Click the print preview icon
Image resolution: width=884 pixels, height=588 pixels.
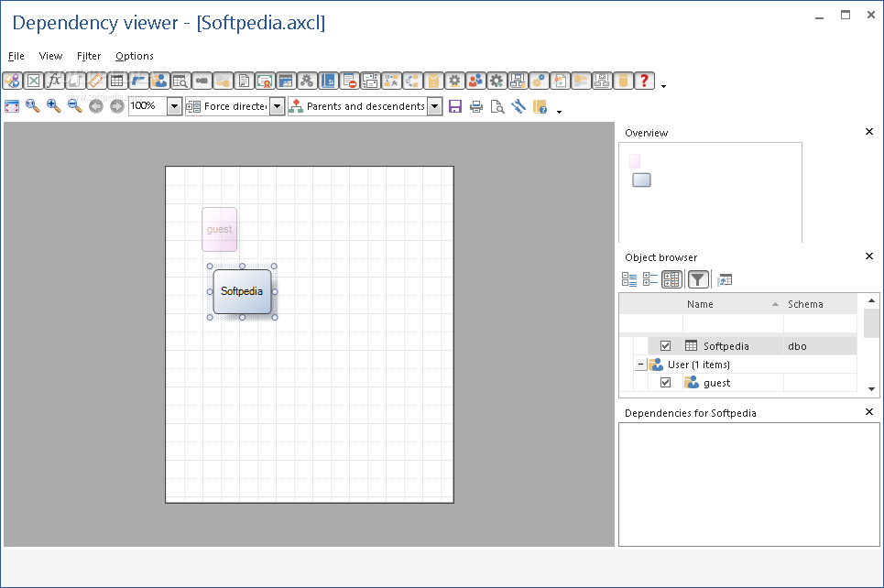[497, 106]
